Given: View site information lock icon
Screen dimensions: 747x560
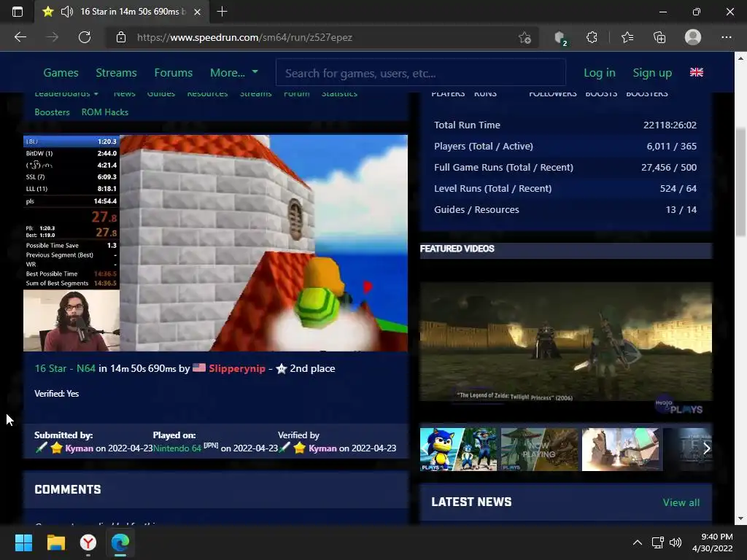Looking at the screenshot, I should tap(121, 37).
